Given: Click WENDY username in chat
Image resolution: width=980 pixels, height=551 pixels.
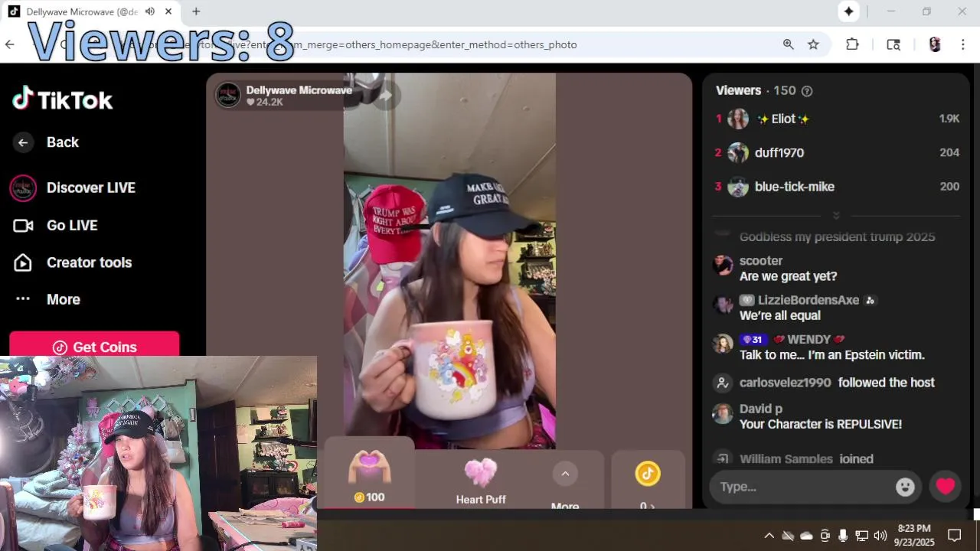Looking at the screenshot, I should click(x=808, y=339).
